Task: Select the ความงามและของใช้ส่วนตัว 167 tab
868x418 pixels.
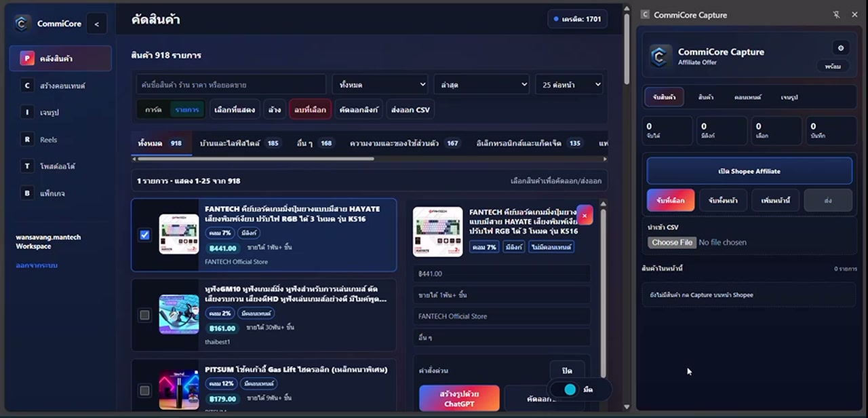Action: pyautogui.click(x=404, y=143)
